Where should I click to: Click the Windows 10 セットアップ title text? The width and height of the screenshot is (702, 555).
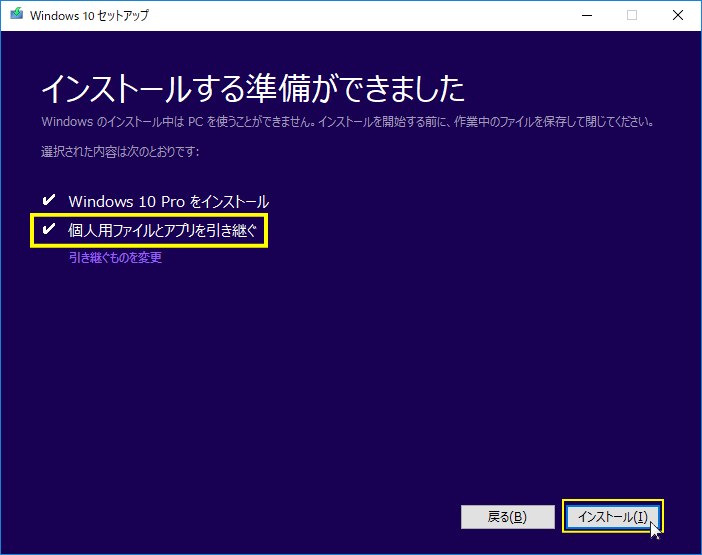89,15
